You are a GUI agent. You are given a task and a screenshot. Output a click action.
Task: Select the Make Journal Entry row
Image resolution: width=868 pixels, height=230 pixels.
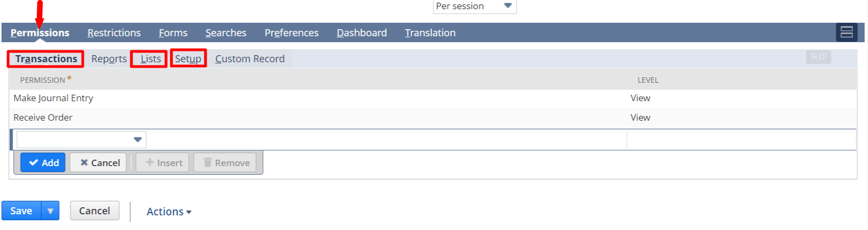point(433,98)
